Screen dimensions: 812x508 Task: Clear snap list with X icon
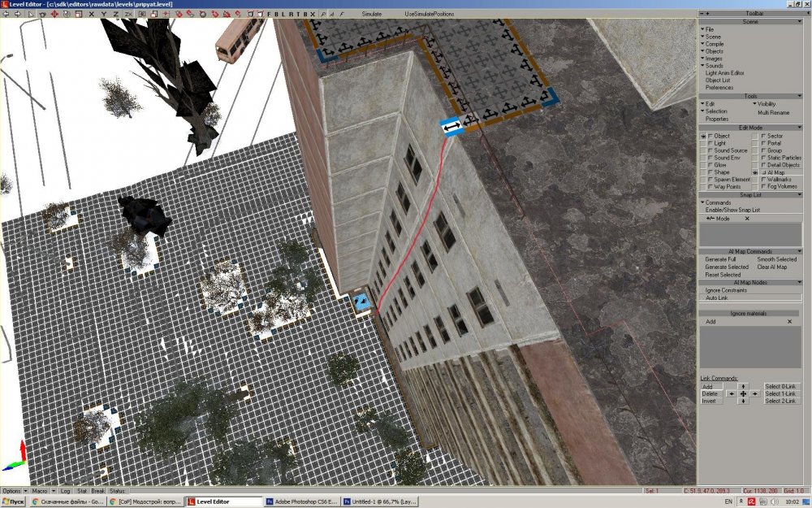pos(747,218)
